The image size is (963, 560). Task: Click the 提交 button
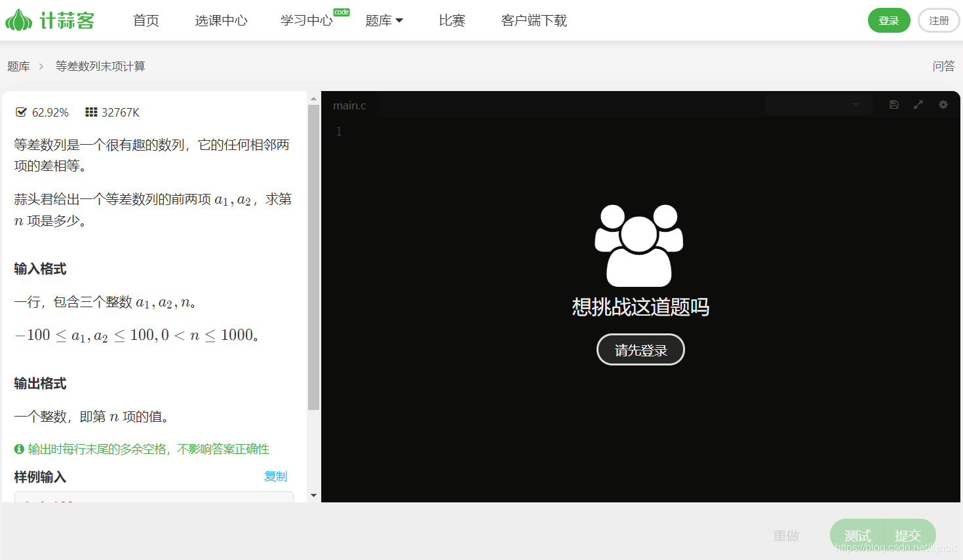point(909,536)
